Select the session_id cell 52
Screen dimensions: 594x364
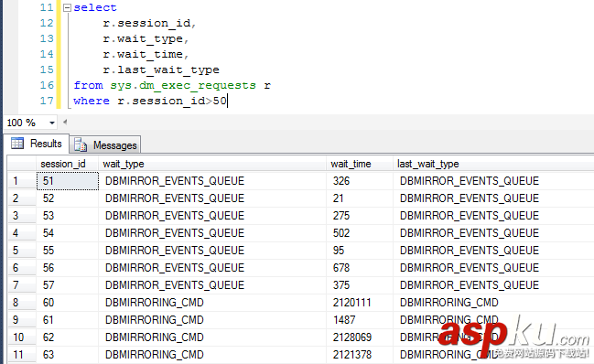click(x=68, y=198)
